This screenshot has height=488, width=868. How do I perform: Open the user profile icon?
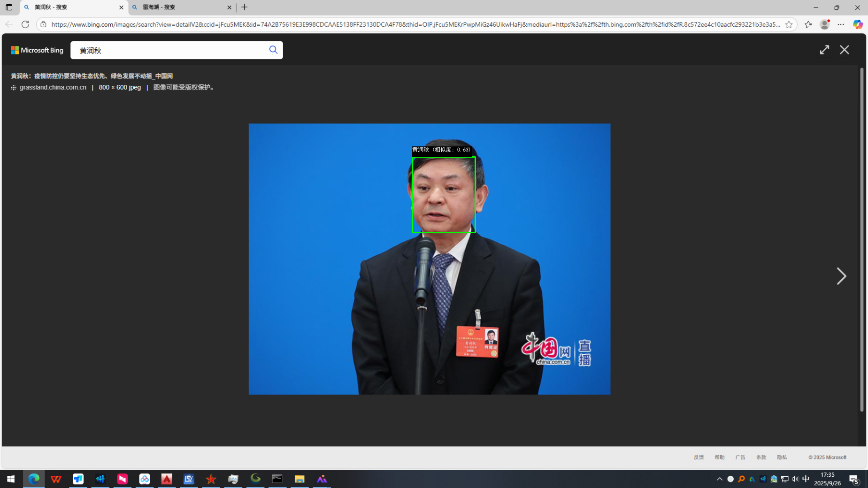coord(824,24)
